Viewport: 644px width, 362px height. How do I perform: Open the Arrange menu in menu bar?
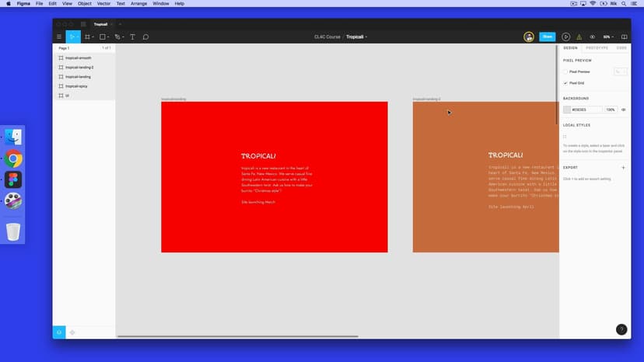click(138, 4)
